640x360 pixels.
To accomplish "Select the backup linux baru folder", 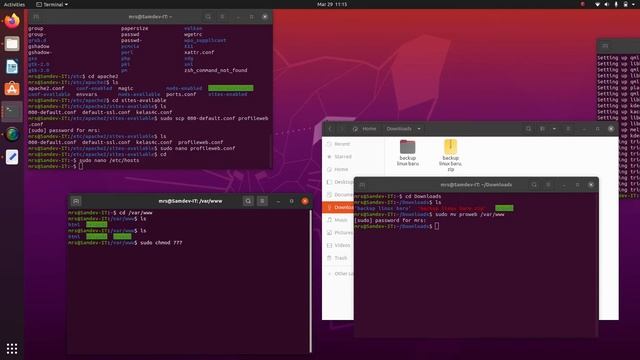I will click(407, 153).
